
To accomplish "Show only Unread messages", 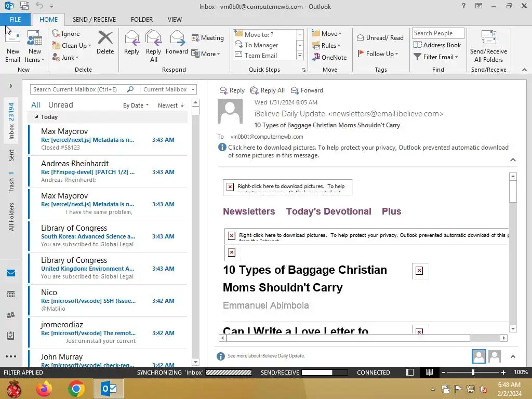I will (60, 105).
